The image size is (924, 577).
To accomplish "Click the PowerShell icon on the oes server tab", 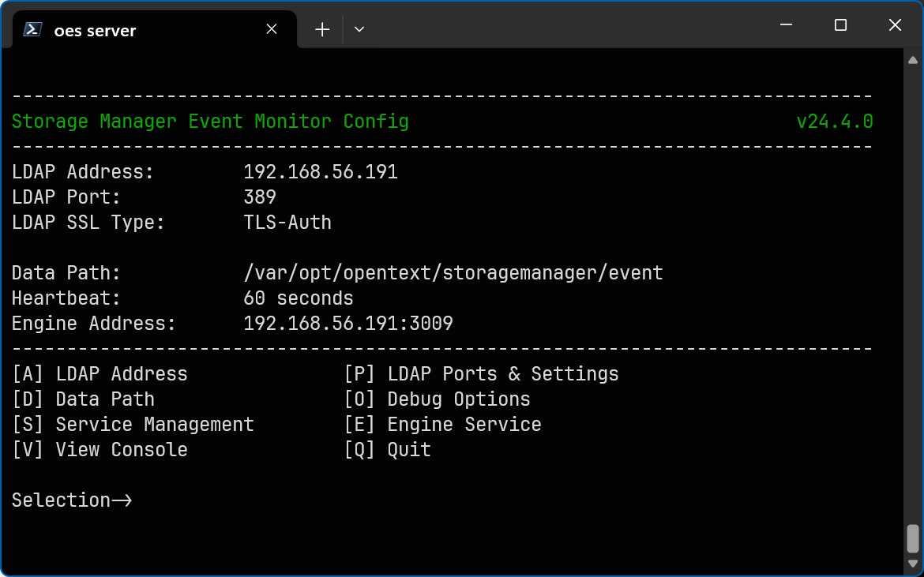I will 32,29.
